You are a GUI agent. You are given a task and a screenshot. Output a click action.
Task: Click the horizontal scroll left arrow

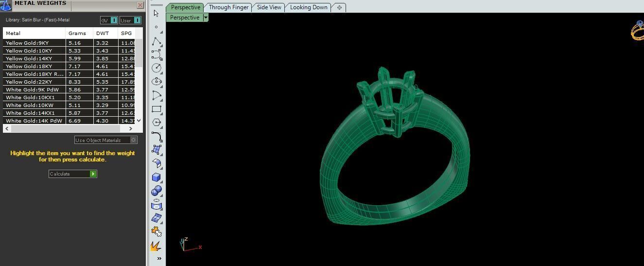coord(6,129)
